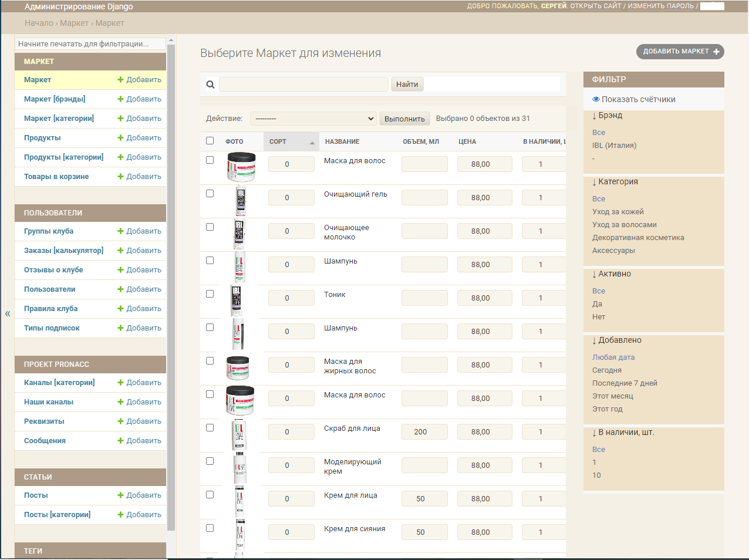Screen dimensions: 749x560
Task: Check the box for Крем для лица row
Action: pos(210,495)
